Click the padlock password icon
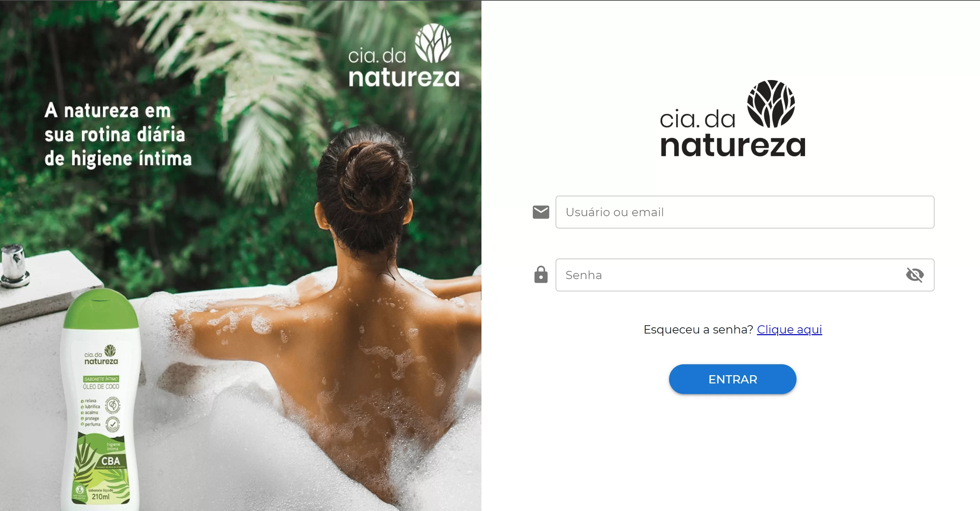 coord(541,275)
